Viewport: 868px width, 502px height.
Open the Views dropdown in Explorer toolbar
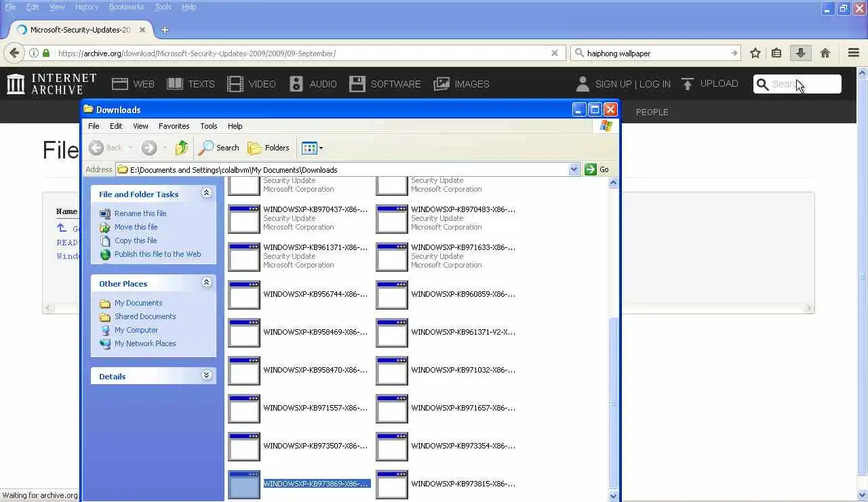(312, 148)
